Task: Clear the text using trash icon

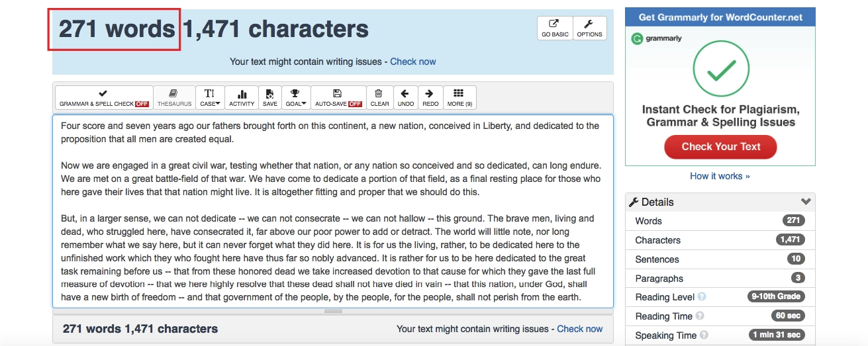Action: (x=379, y=98)
